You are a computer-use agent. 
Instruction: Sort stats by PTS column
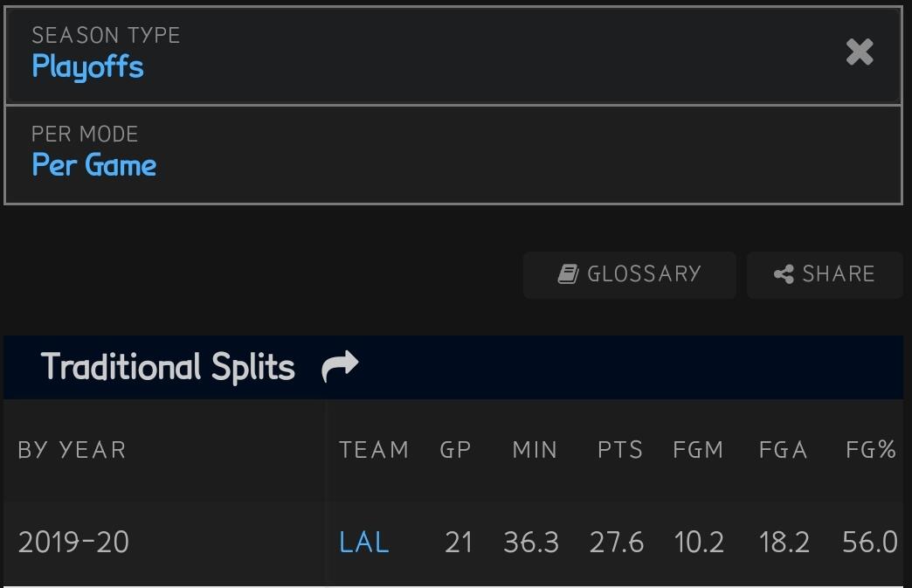[x=620, y=450]
